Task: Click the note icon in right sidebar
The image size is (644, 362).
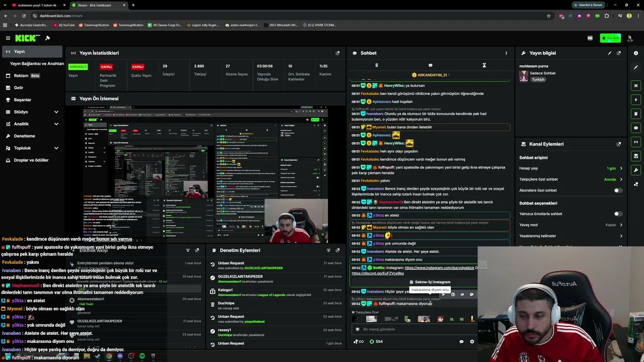Action: pyautogui.click(x=636, y=114)
